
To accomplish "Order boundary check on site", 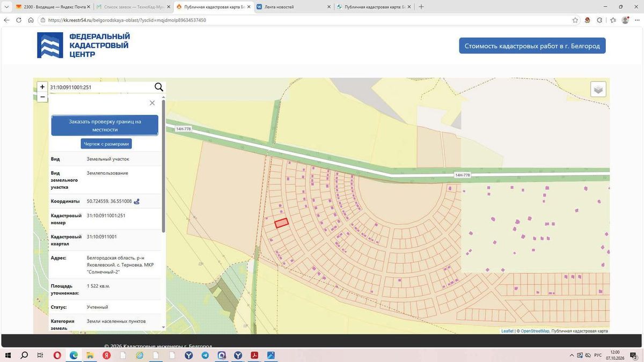I will tap(105, 125).
